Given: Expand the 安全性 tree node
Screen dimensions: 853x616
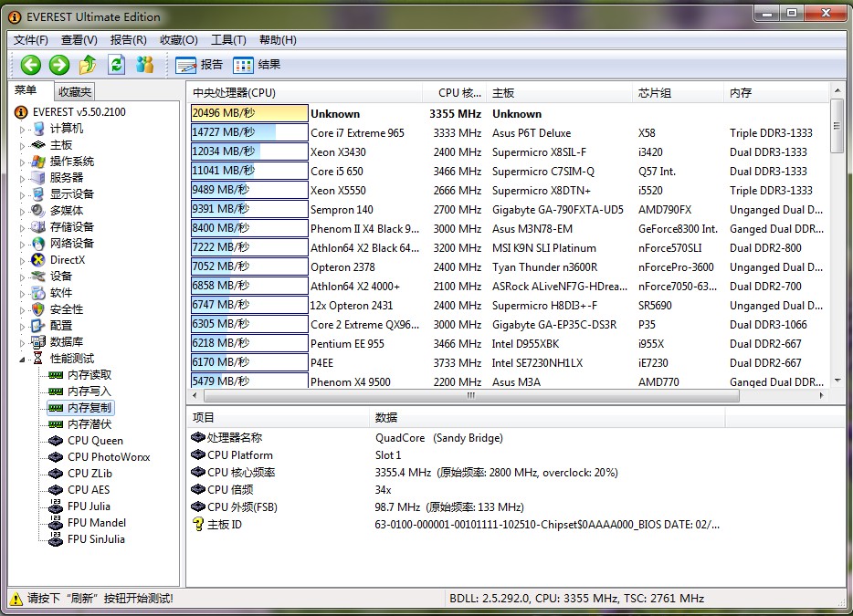Looking at the screenshot, I should pos(22,310).
